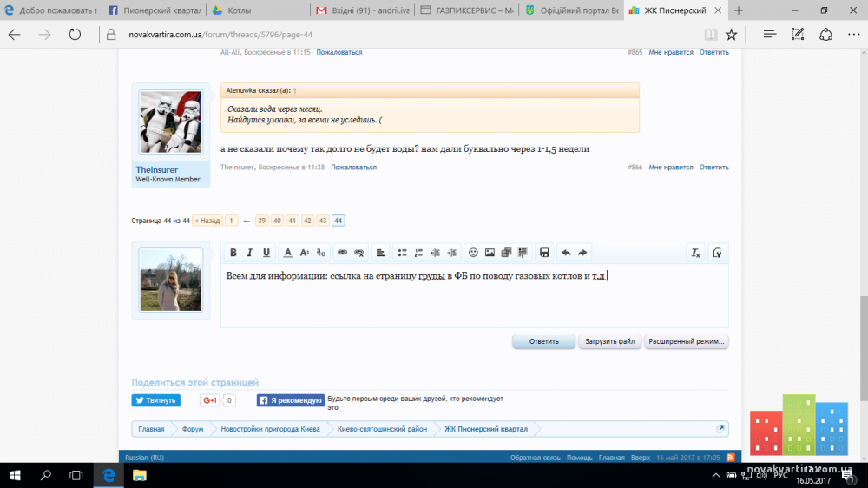Report post #866 via Пожаловаться
The height and width of the screenshot is (488, 868).
(x=354, y=168)
